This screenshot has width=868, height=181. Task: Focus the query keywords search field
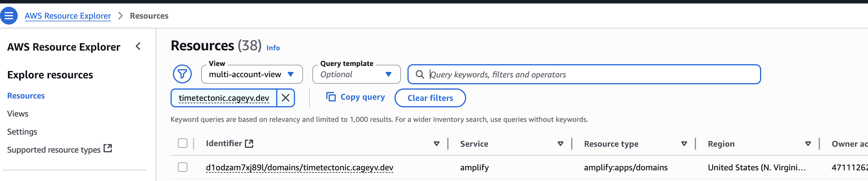click(590, 74)
